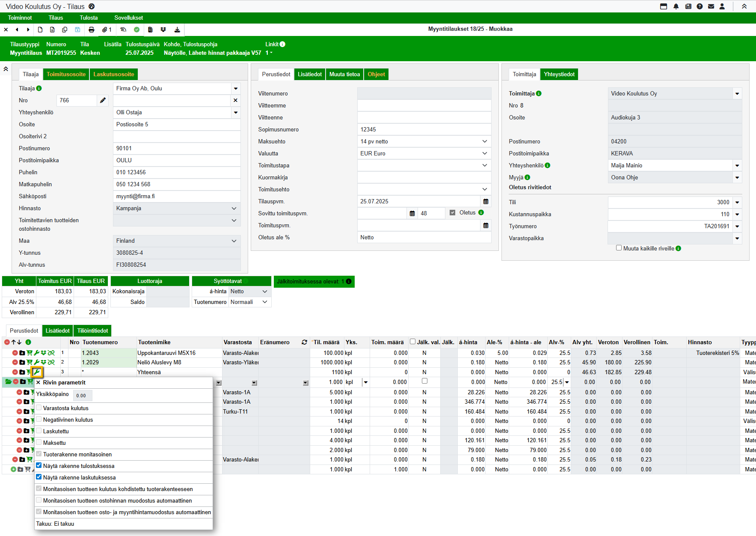The width and height of the screenshot is (756, 536).
Task: Click the help question mark icon
Action: point(700,6)
